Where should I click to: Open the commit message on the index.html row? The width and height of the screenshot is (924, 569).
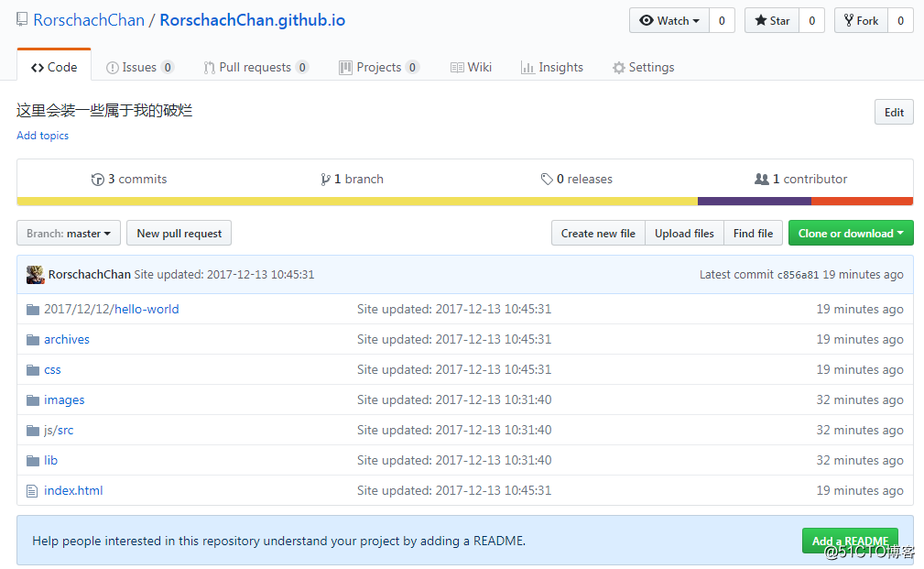[454, 490]
